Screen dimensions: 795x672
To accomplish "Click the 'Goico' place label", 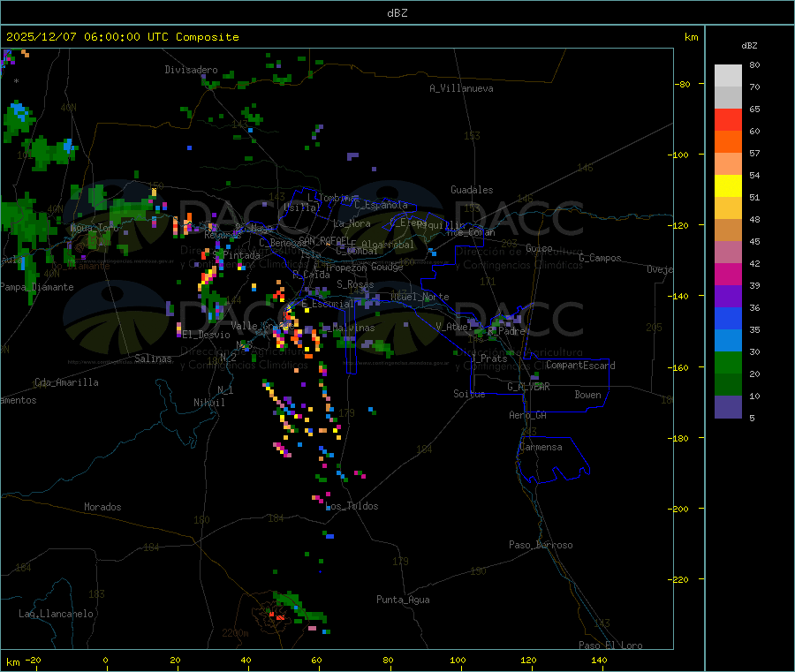I will point(539,248).
